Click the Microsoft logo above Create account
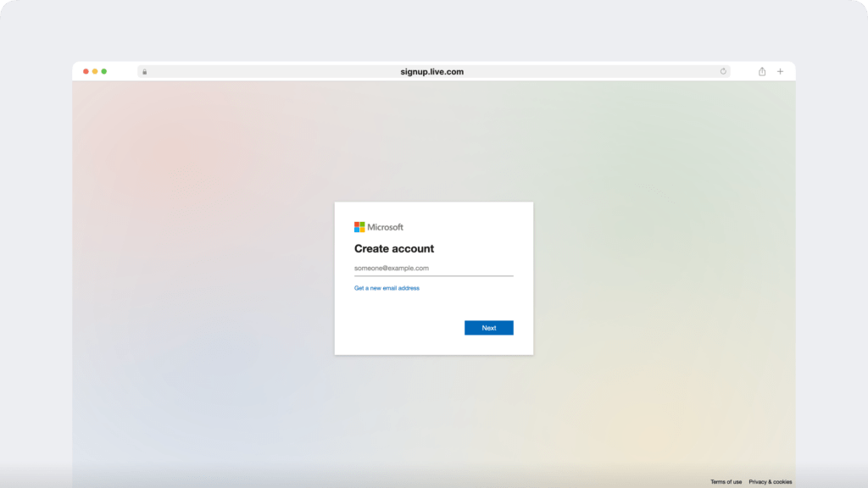 click(377, 226)
